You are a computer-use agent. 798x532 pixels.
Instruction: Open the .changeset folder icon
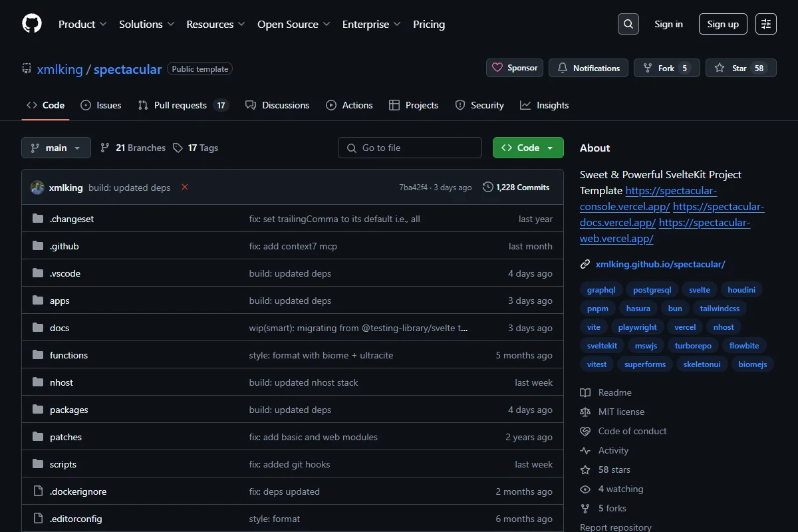[x=38, y=219]
